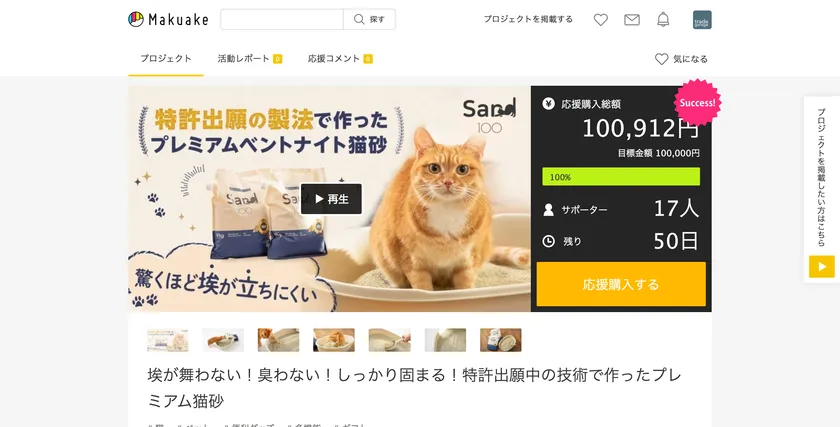Screen dimensions: 840x427
Task: Open the 応援コメント tab
Action: [x=340, y=59]
